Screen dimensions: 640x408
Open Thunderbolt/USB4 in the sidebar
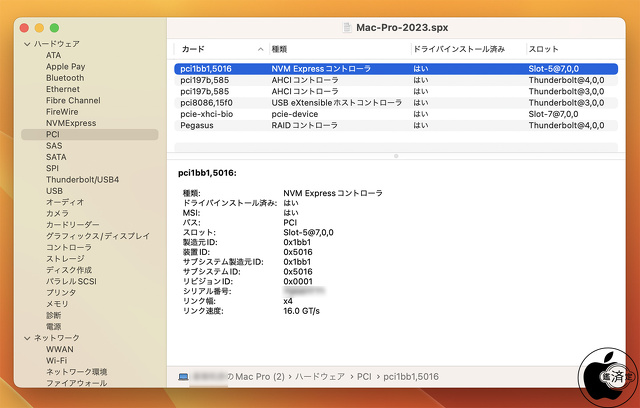pos(82,180)
